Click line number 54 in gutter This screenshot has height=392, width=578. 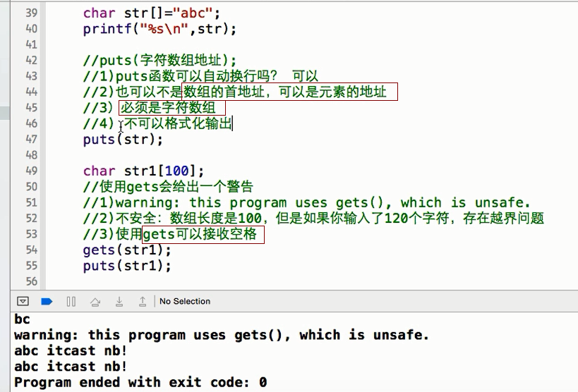click(32, 250)
